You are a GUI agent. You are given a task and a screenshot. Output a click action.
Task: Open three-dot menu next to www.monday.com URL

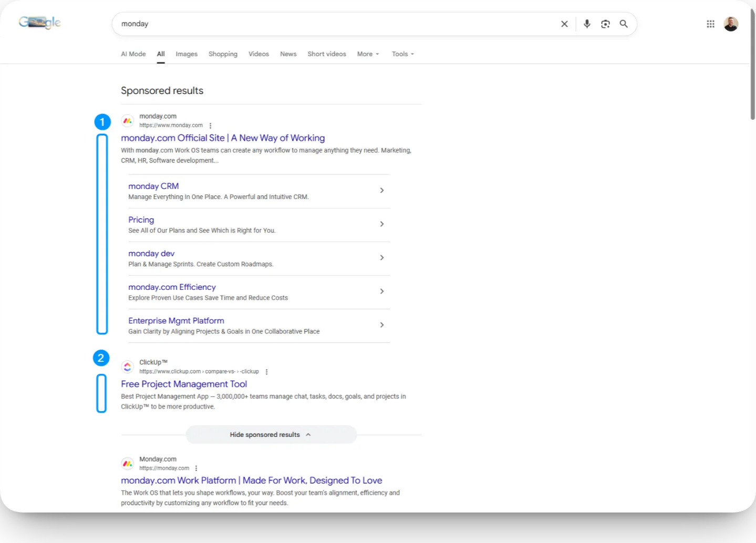[210, 126]
